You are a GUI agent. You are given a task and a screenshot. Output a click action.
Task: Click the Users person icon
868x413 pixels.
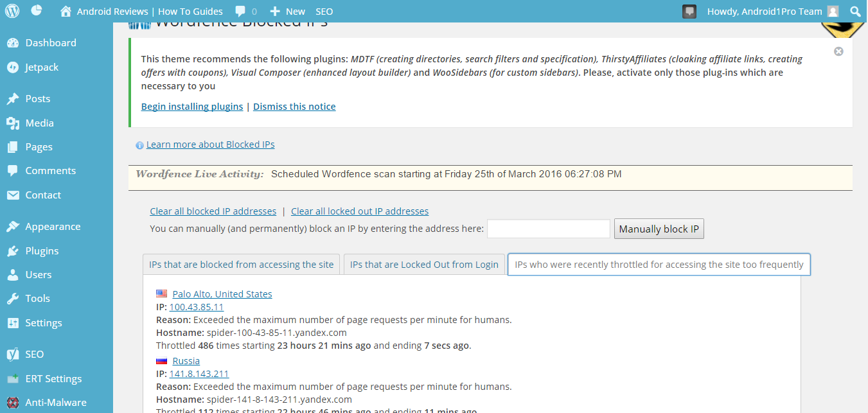(x=13, y=275)
